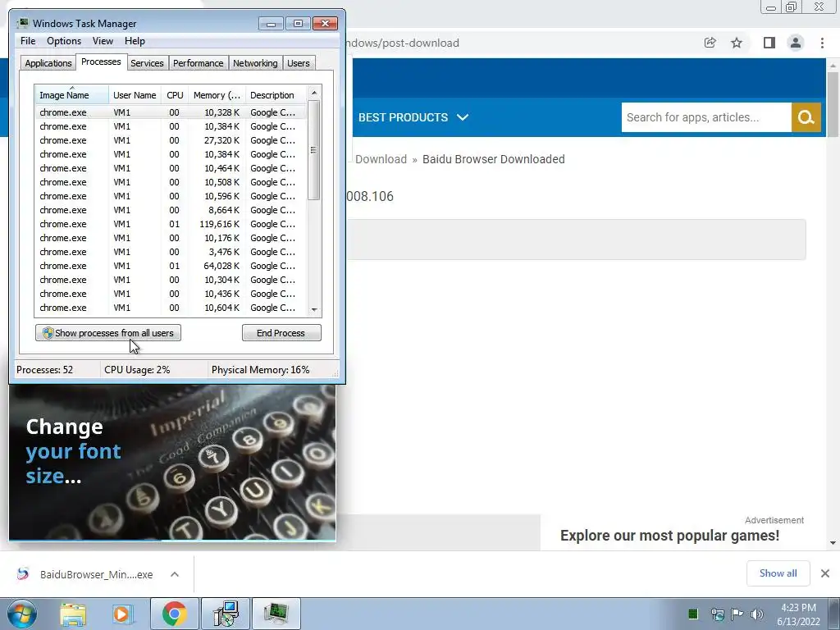Switch to the Networking tab

[255, 63]
